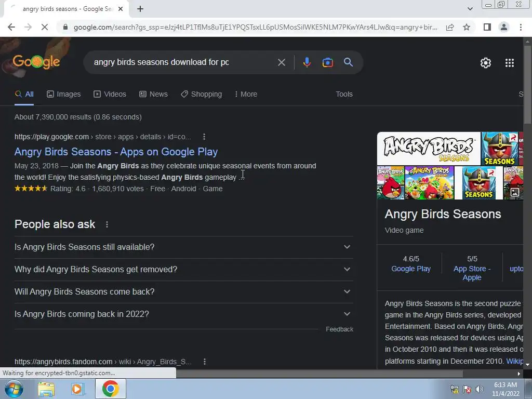Click horizontal scrollbar right arrow
The width and height of the screenshot is (532, 399).
click(519, 374)
